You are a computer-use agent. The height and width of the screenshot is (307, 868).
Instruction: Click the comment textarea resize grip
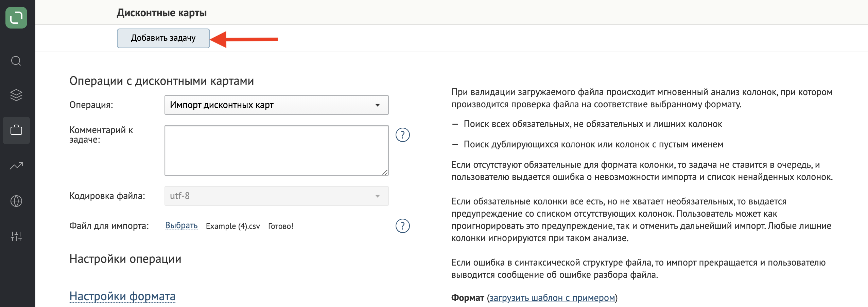pyautogui.click(x=385, y=172)
